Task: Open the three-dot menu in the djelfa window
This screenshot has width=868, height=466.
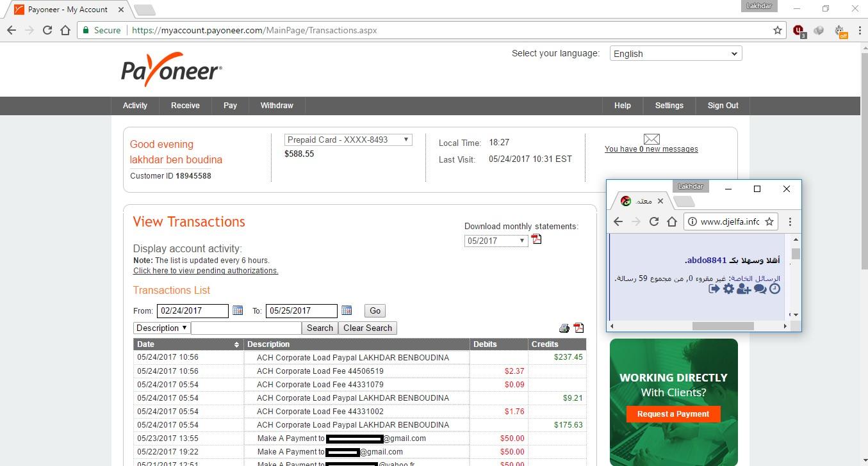Action: pyautogui.click(x=790, y=221)
